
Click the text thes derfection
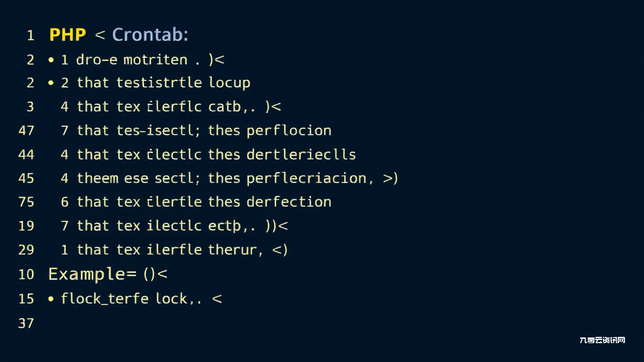pyautogui.click(x=269, y=202)
